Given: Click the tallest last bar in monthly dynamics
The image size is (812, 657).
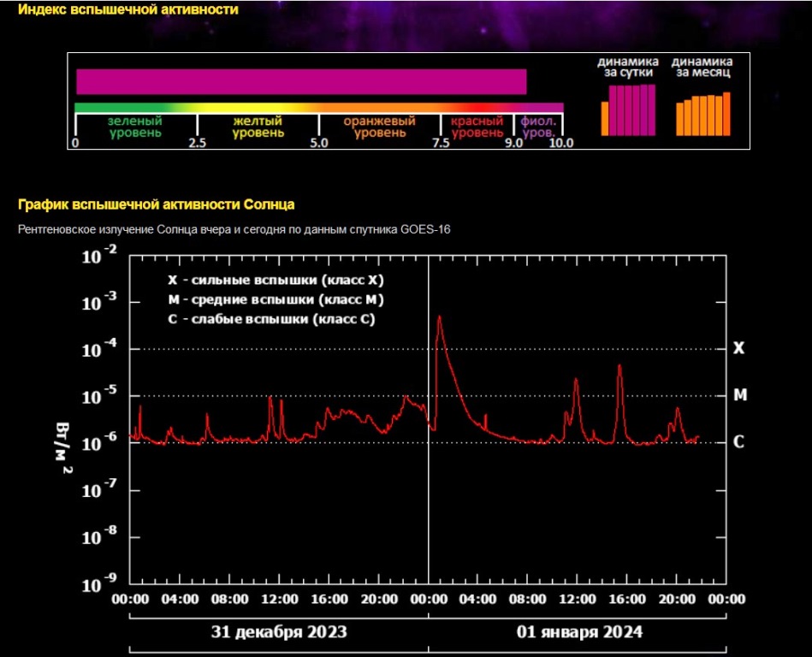Looking at the screenshot, I should (x=726, y=115).
